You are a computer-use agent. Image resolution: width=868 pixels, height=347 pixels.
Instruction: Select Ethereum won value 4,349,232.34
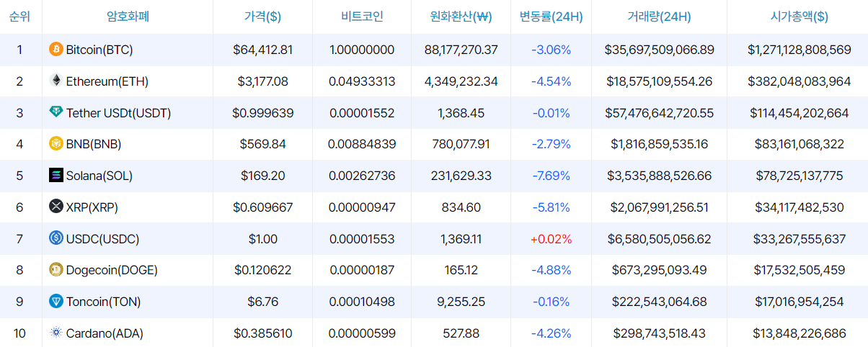click(461, 81)
